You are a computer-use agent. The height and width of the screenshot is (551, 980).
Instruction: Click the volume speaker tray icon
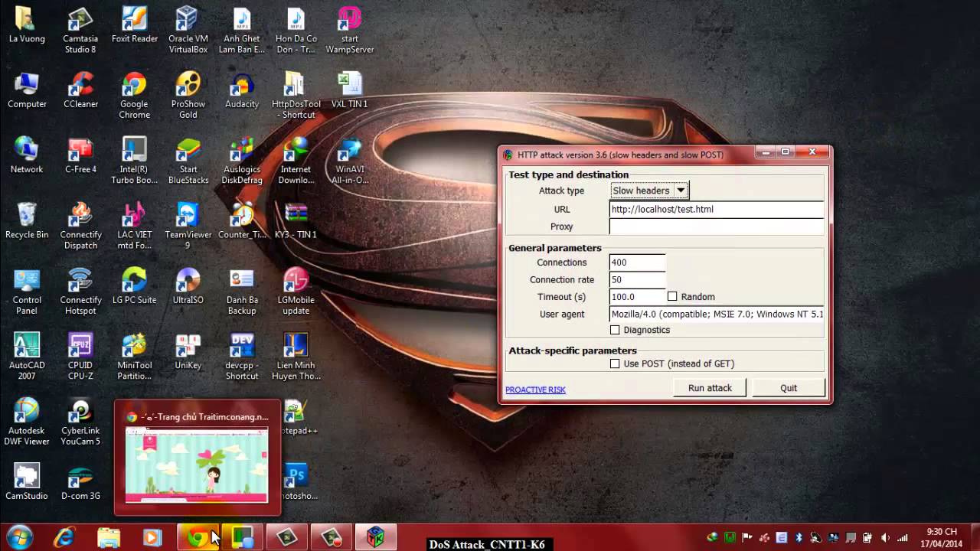tap(885, 537)
